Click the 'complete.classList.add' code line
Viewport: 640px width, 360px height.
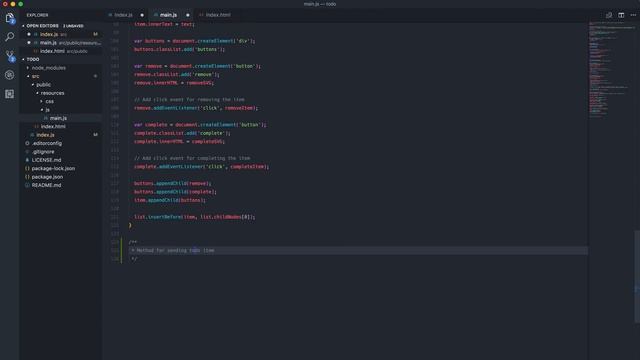[x=182, y=133]
